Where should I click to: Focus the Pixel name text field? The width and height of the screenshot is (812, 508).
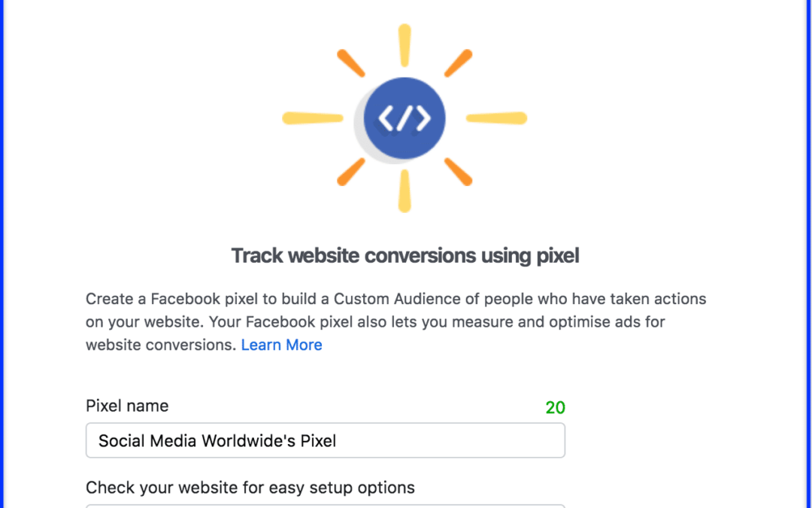[326, 440]
